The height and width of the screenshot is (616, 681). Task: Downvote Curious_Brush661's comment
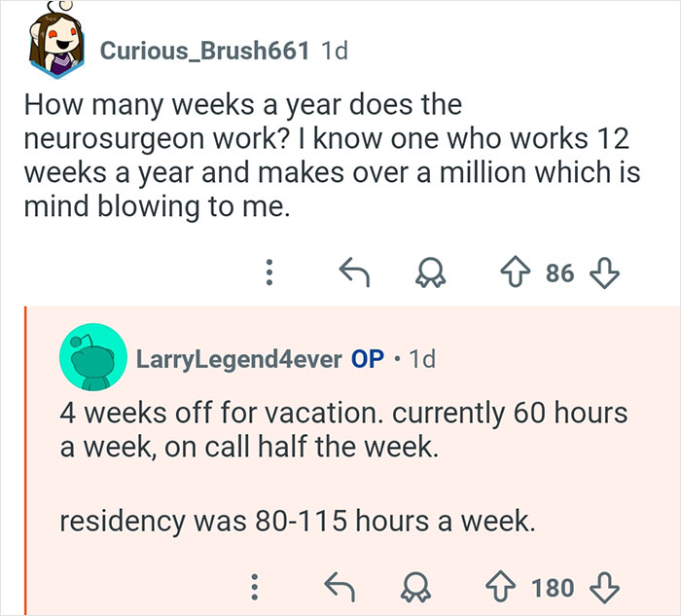(606, 274)
